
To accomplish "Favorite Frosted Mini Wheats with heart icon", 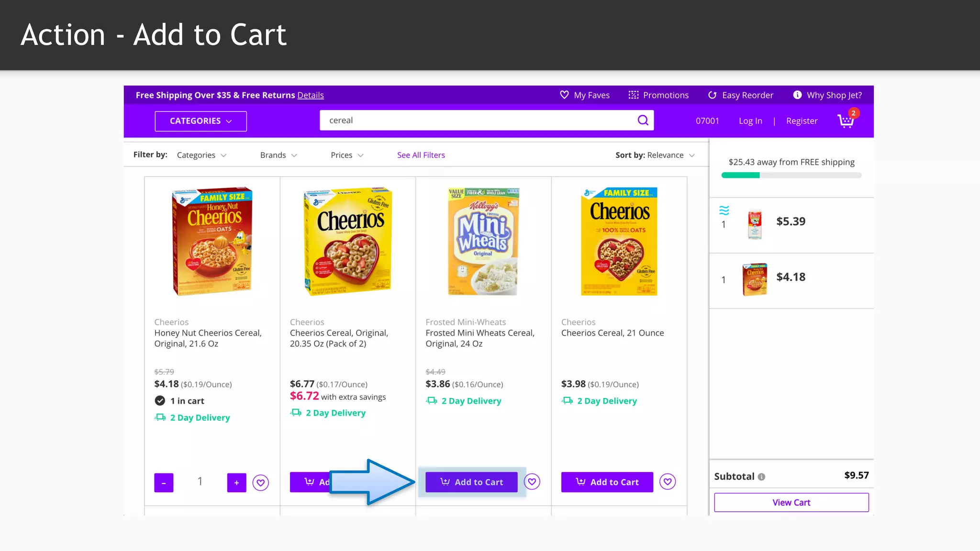I will click(x=532, y=482).
